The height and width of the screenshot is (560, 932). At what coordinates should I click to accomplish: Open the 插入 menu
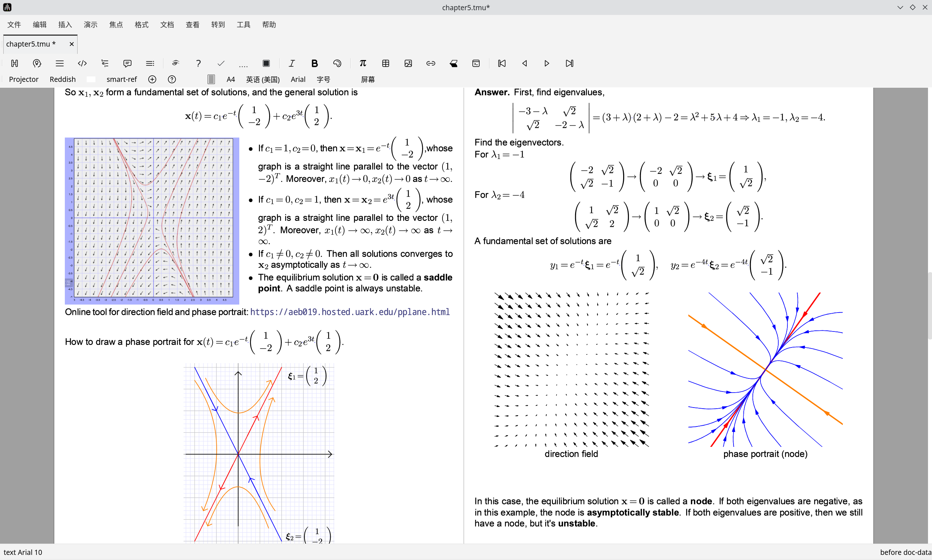pos(65,24)
